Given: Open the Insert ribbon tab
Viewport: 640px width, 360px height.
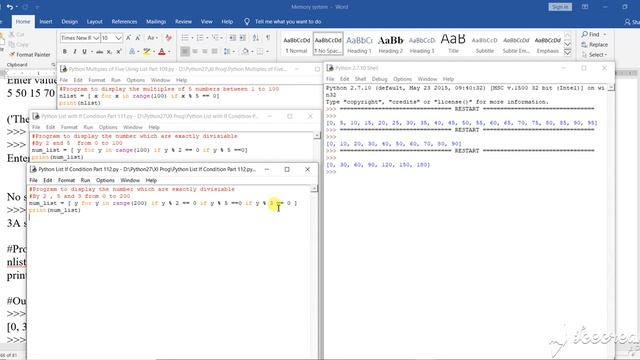Looking at the screenshot, I should point(46,22).
